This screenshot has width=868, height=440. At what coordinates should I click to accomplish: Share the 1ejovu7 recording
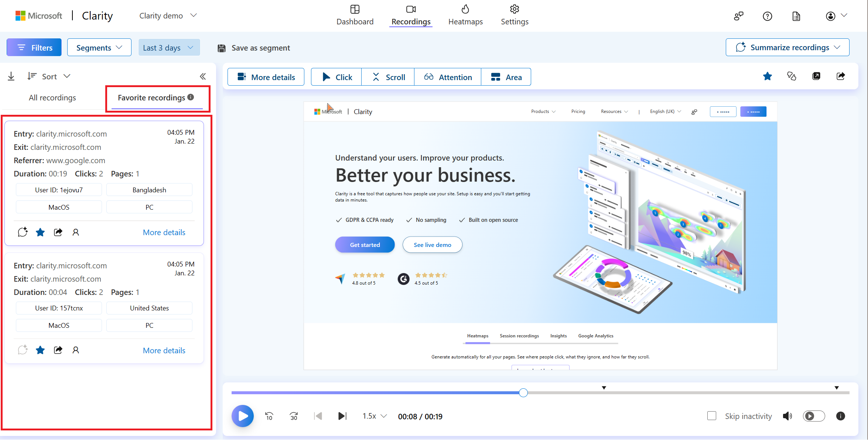tap(58, 232)
